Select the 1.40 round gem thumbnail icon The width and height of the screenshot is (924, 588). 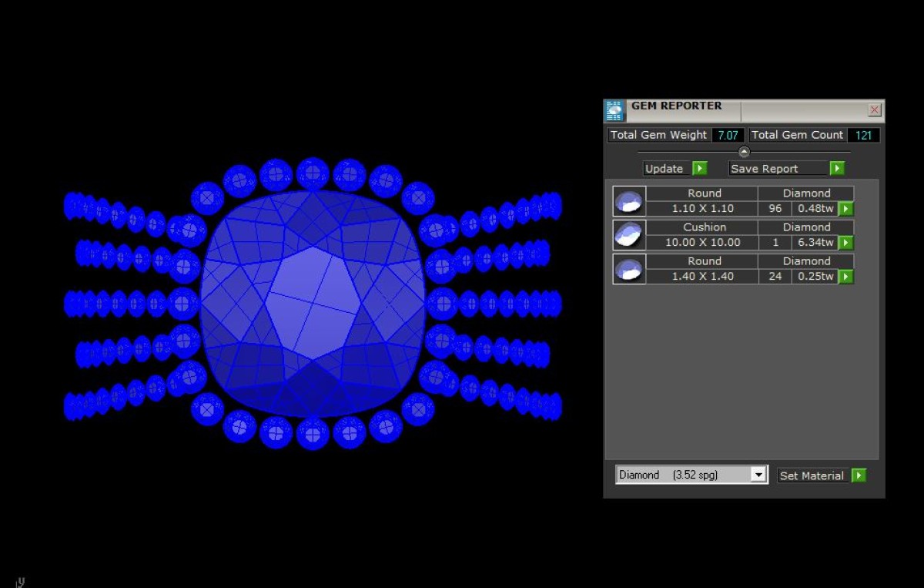pos(629,269)
